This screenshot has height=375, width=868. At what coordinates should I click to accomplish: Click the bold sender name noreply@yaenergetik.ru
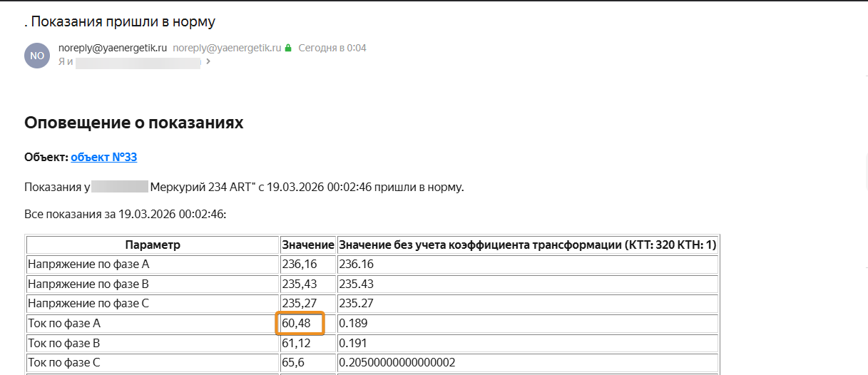pos(113,48)
